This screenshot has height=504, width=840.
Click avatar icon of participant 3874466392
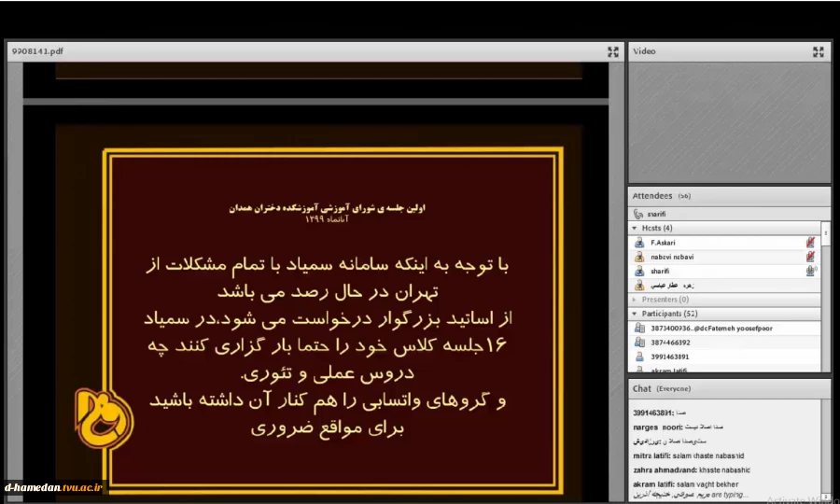click(639, 343)
